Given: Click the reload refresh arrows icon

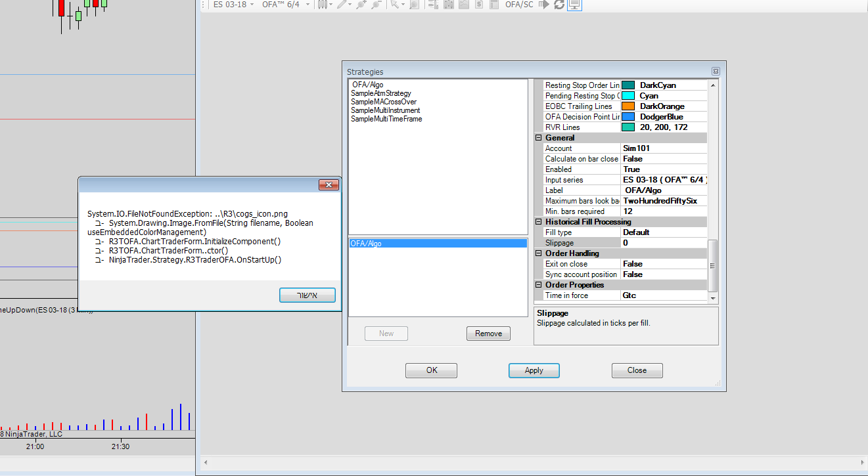Looking at the screenshot, I should click(559, 5).
